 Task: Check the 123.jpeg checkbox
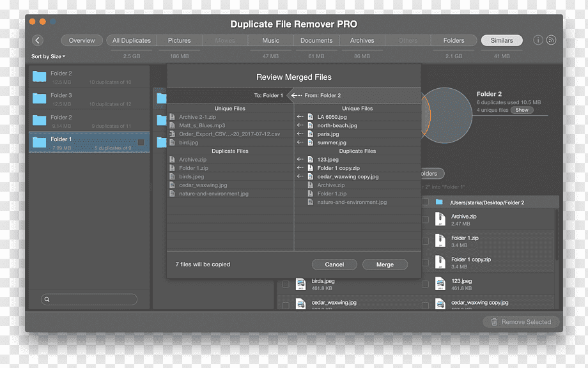click(x=425, y=284)
